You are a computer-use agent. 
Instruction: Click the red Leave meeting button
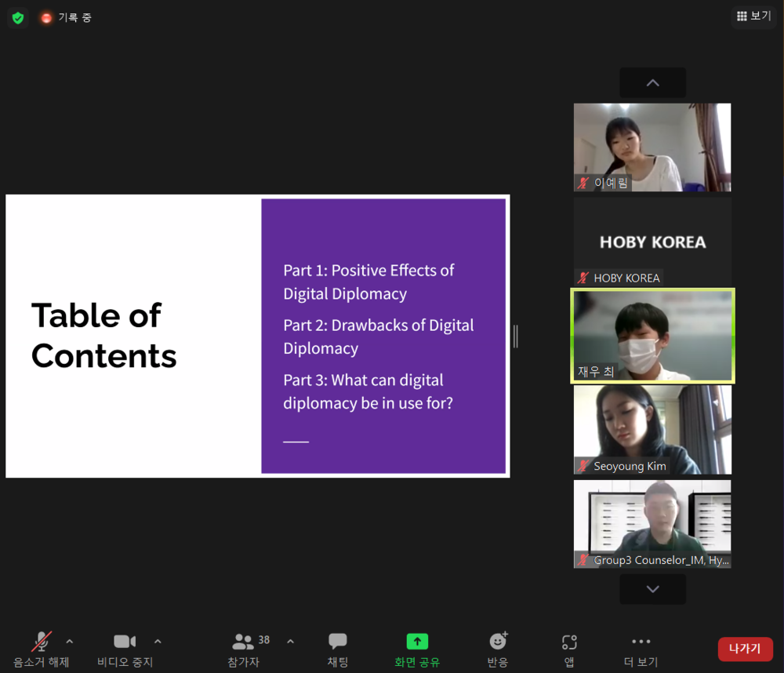point(745,649)
